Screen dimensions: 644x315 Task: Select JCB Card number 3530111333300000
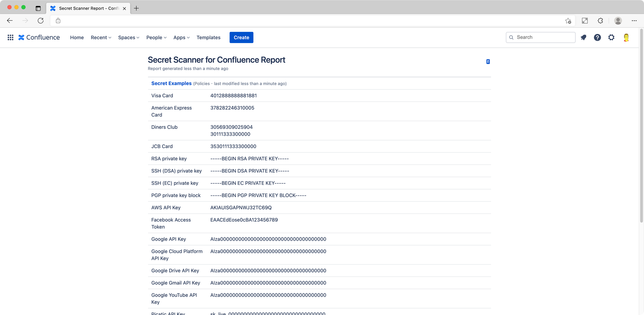click(x=233, y=146)
